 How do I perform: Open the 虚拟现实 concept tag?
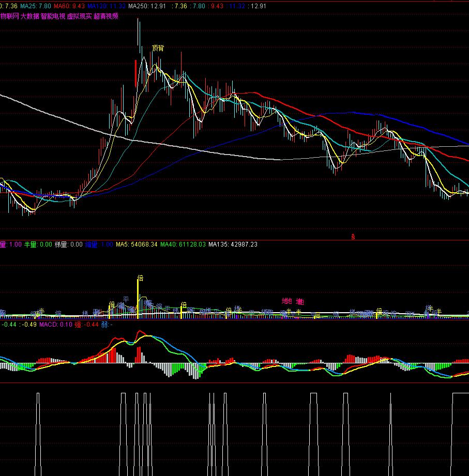click(x=79, y=16)
